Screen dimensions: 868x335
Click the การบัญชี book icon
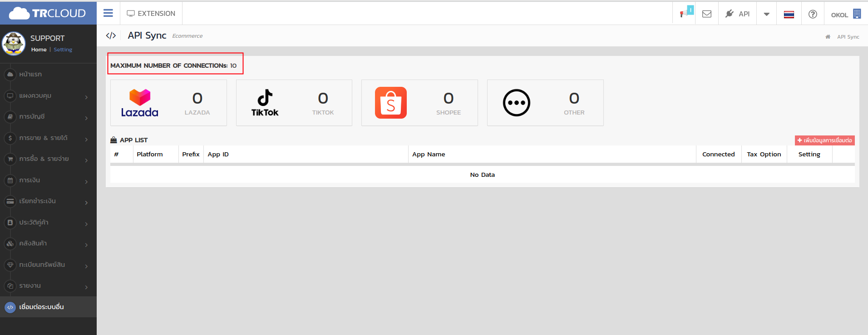[x=10, y=117]
